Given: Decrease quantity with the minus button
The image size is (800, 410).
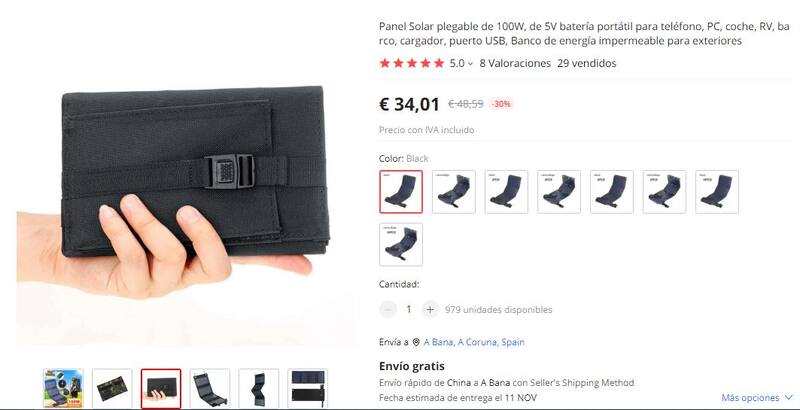Looking at the screenshot, I should pos(388,309).
